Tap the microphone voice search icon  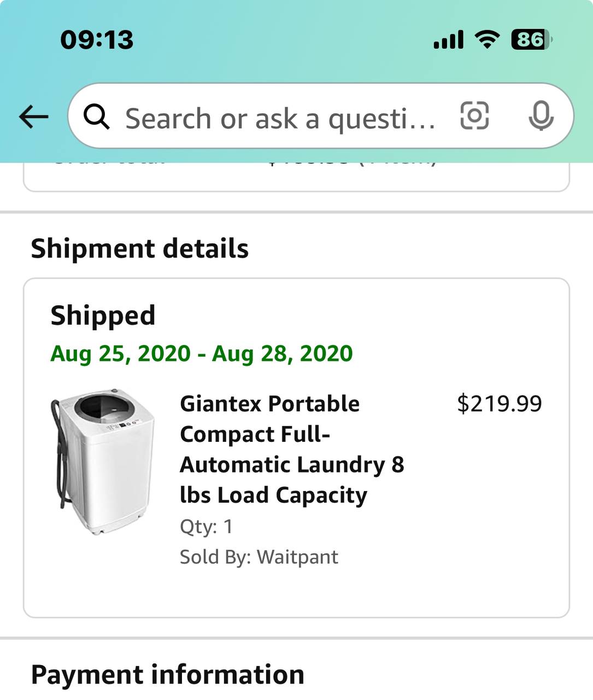541,116
